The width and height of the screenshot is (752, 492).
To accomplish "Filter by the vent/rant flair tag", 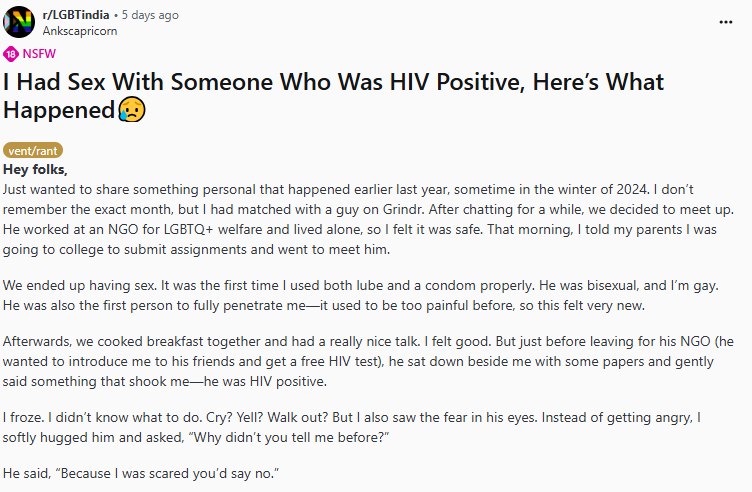I will 34,150.
